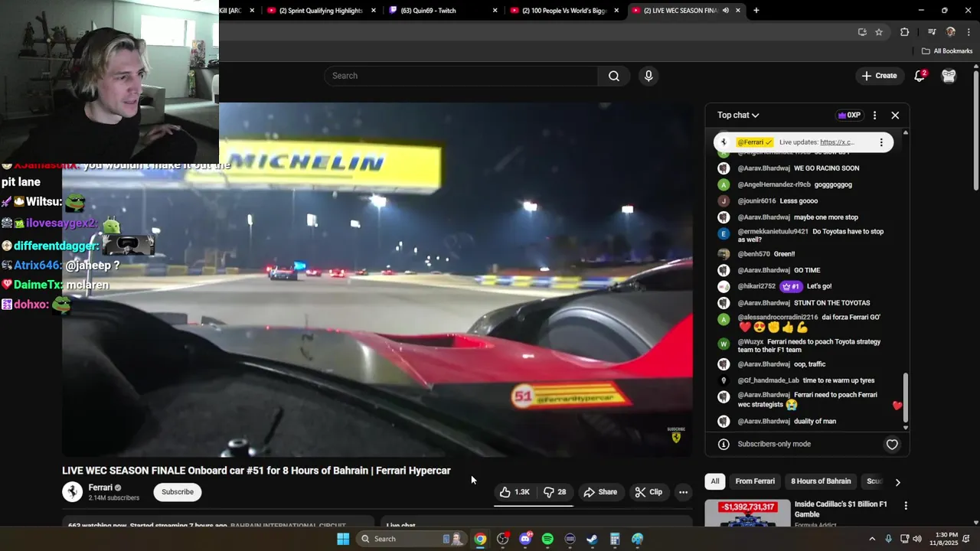Activate voice search microphone icon
The height and width of the screenshot is (551, 980).
tap(648, 76)
